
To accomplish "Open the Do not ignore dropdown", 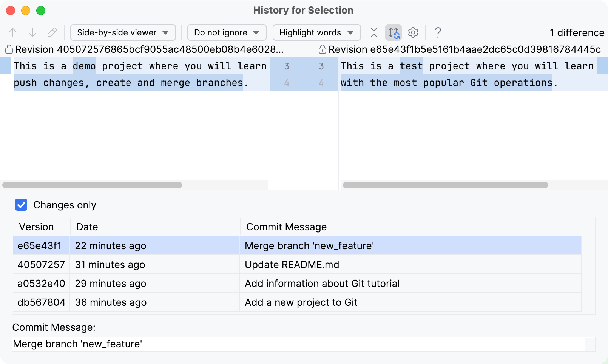I will pos(226,32).
